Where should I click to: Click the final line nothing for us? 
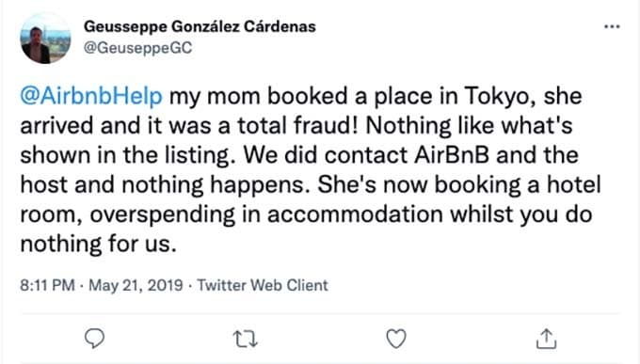(x=99, y=244)
